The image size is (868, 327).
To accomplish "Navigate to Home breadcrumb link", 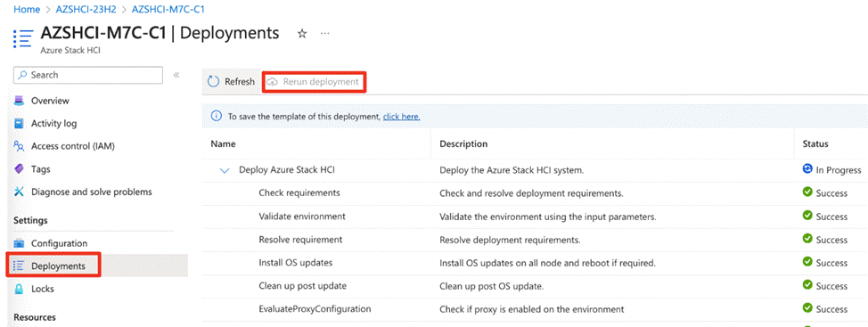I will [x=27, y=10].
